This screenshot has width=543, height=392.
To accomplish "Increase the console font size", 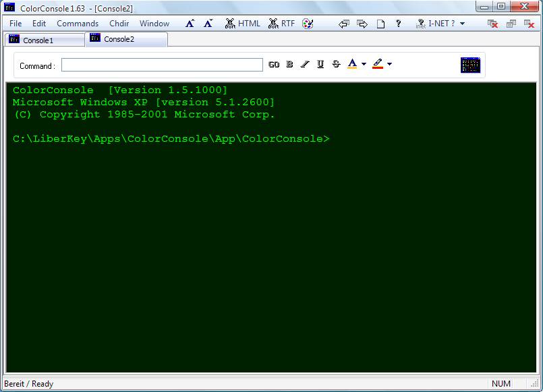I will [190, 24].
